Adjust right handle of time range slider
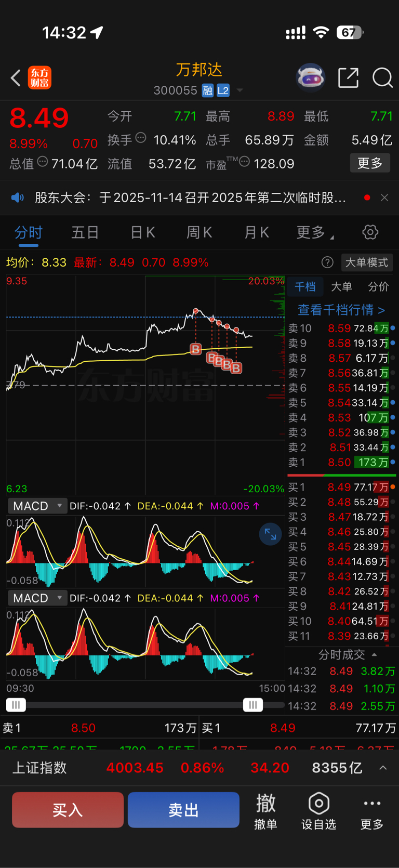Viewport: 399px width, 868px height. [253, 705]
